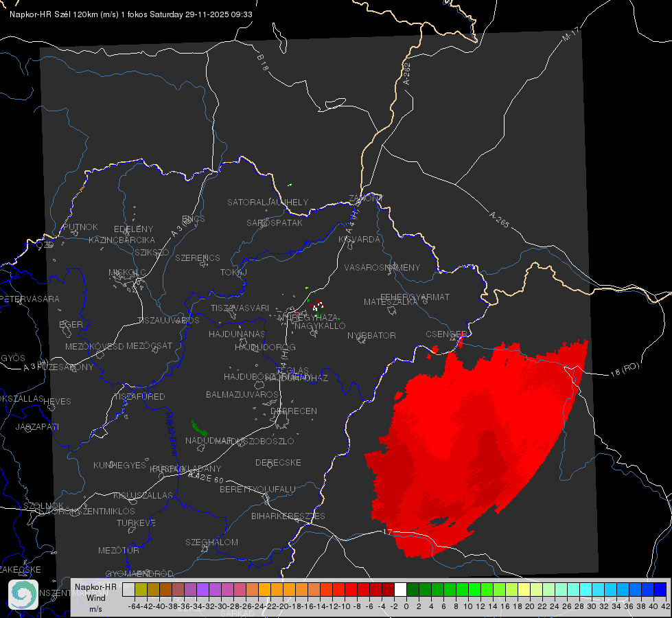Click the DEBRECEN city label
The image size is (672, 618).
(294, 411)
